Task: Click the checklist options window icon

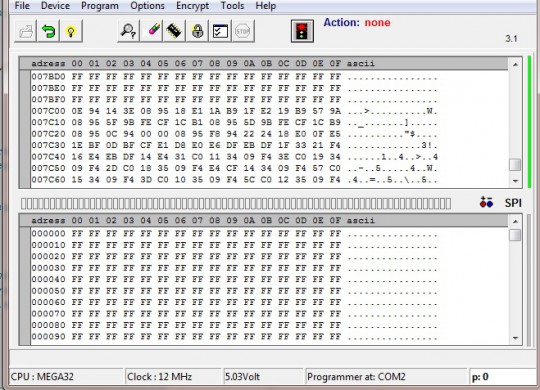Action: pos(220,31)
